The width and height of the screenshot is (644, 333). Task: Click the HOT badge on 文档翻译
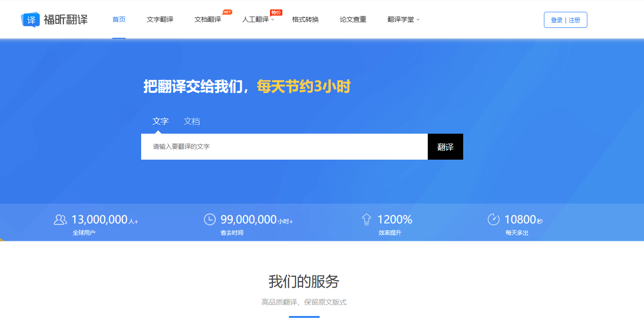[x=227, y=12]
